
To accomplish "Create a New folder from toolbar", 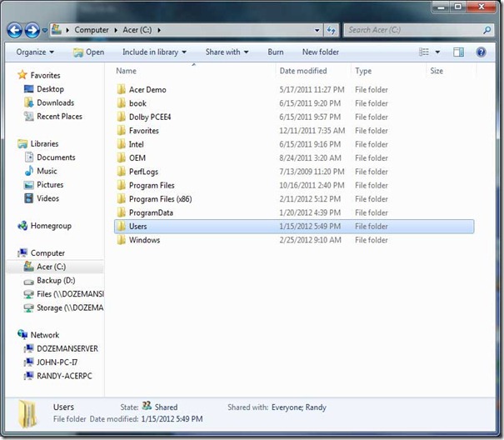I will [x=321, y=52].
